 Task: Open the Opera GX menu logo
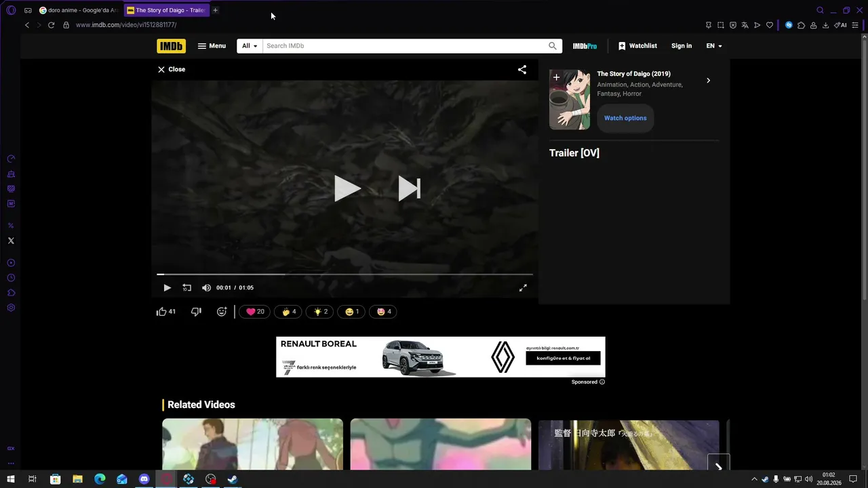click(11, 10)
